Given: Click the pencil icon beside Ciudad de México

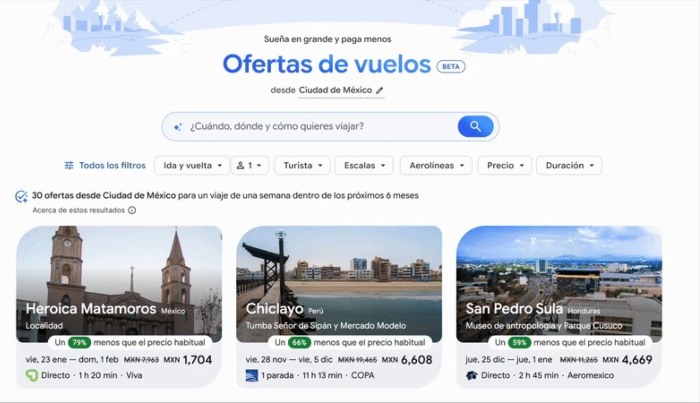Looking at the screenshot, I should (x=380, y=90).
